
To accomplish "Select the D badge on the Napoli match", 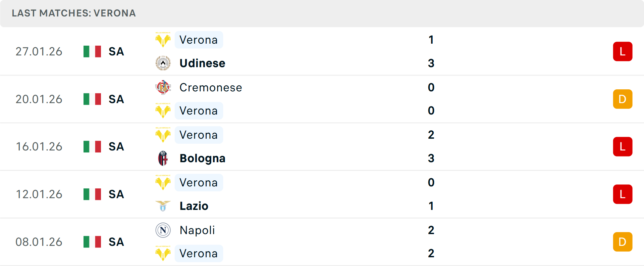I will coord(623,241).
